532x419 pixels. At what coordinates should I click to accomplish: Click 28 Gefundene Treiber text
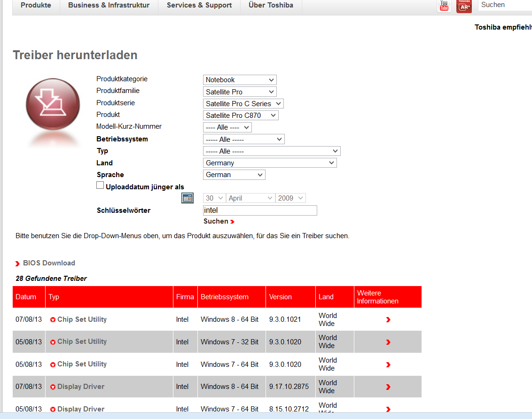click(51, 279)
